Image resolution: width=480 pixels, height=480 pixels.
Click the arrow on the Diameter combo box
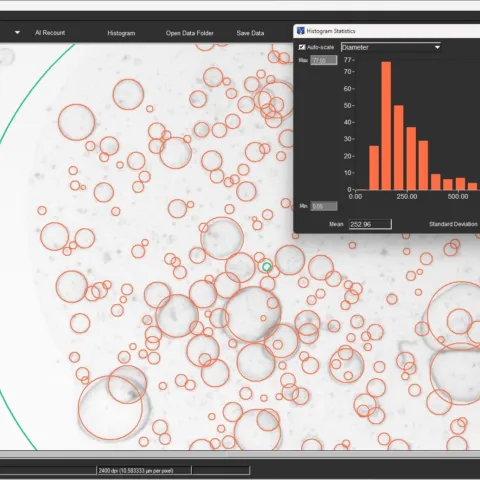(x=437, y=47)
